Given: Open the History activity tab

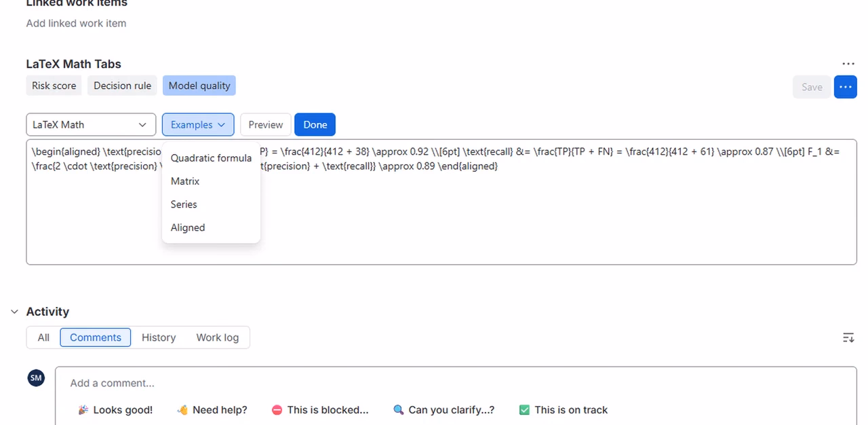Looking at the screenshot, I should point(159,337).
